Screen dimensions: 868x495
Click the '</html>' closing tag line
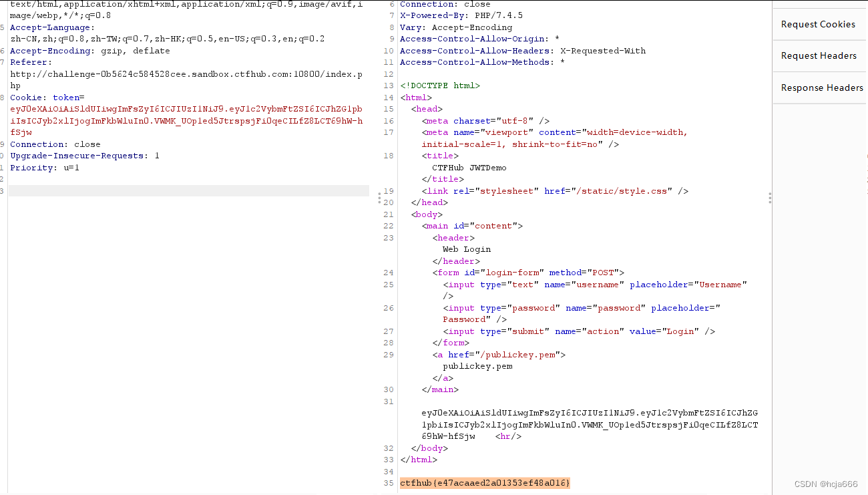(419, 460)
